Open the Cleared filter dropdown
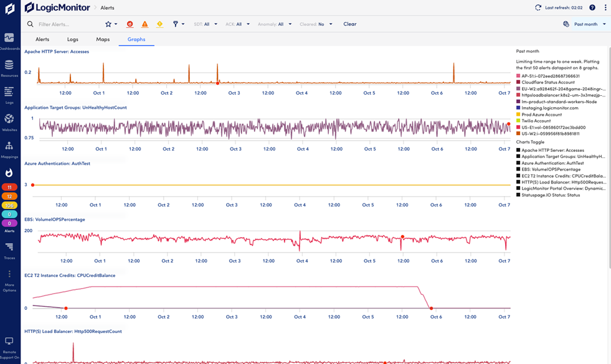The width and height of the screenshot is (611, 364). click(316, 24)
